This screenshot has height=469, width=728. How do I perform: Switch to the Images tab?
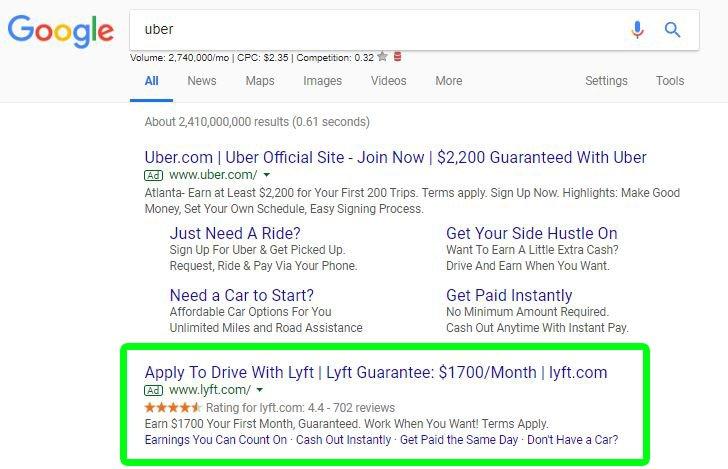(322, 81)
